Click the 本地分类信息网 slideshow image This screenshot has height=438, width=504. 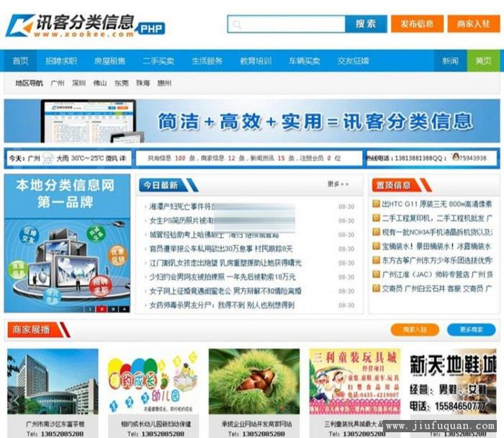pos(67,243)
